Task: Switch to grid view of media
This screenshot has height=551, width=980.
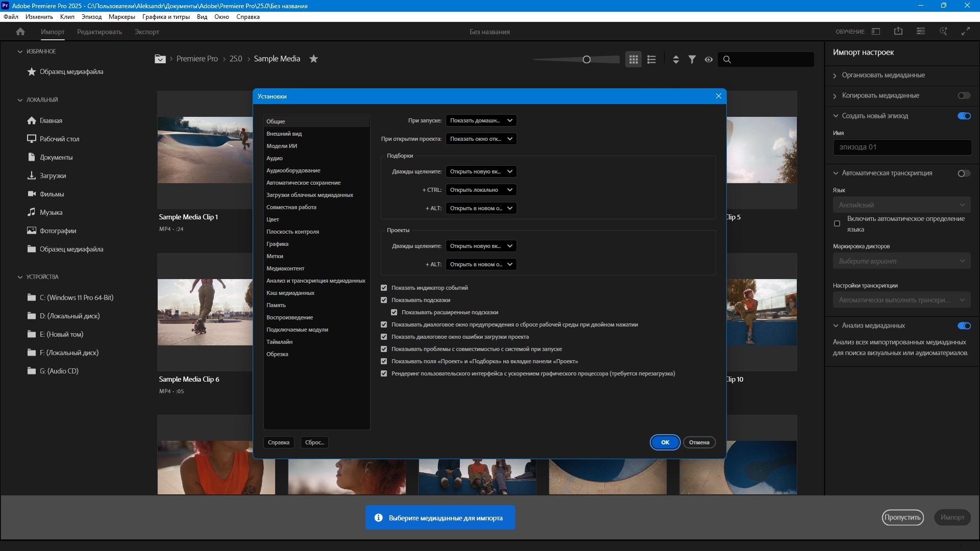Action: click(x=633, y=59)
